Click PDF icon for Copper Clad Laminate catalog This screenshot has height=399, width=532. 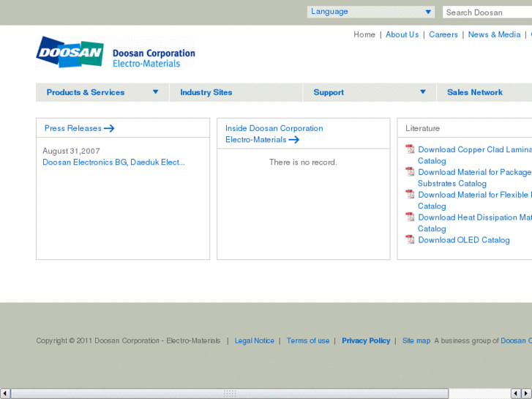[410, 149]
